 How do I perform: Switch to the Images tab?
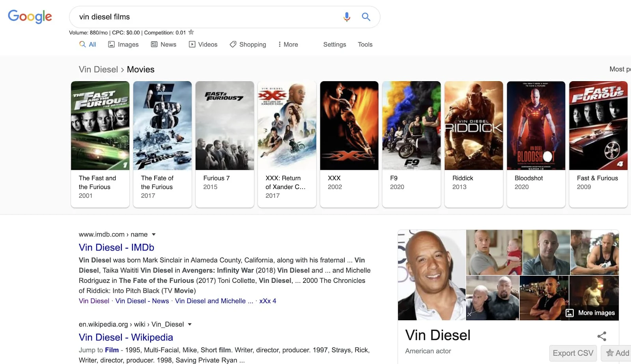tap(123, 45)
